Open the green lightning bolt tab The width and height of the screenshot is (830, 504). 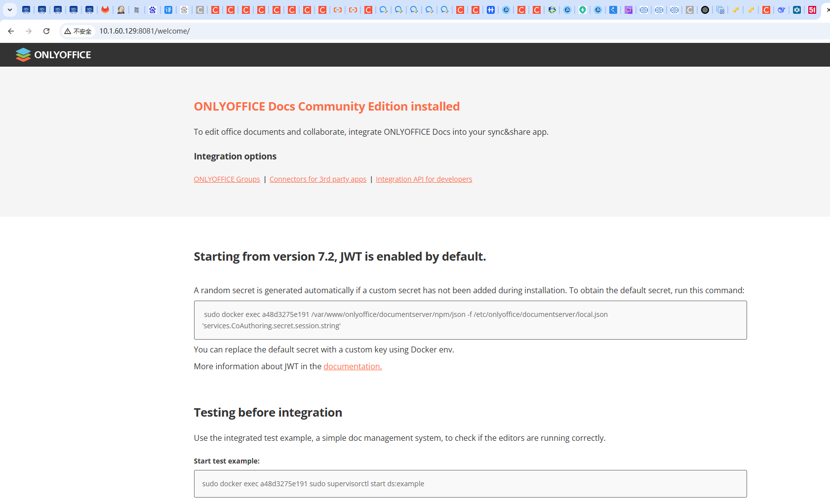pos(583,10)
